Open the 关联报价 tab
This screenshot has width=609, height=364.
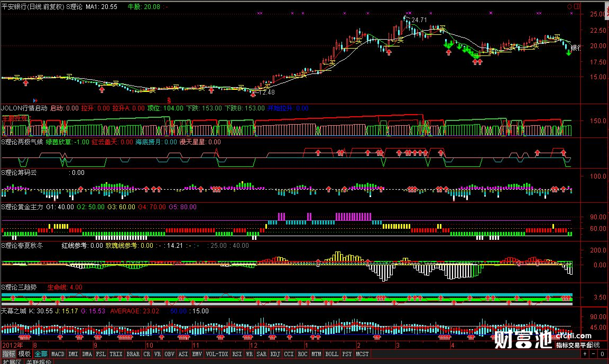39,362
